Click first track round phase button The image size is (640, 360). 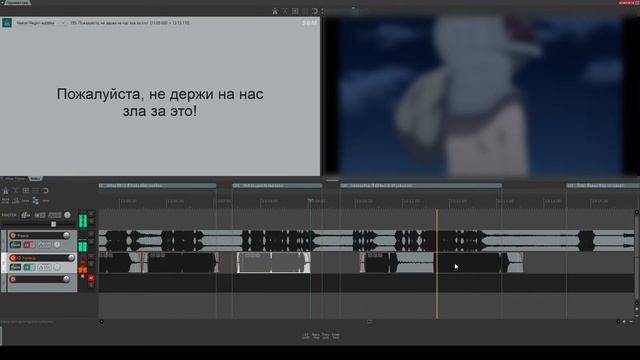click(57, 245)
